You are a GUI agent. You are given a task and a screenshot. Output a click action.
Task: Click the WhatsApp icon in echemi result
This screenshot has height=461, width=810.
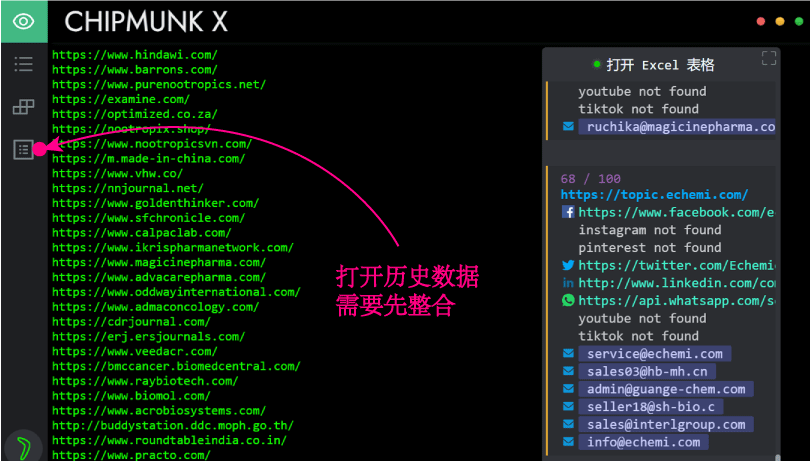[568, 300]
